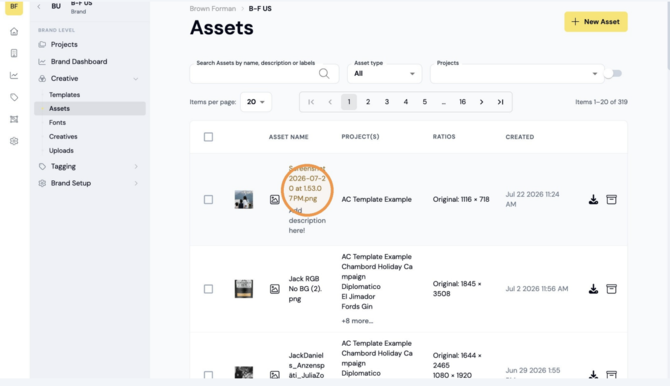Open the Asset type dropdown
Image resolution: width=670 pixels, height=386 pixels.
pyautogui.click(x=384, y=74)
